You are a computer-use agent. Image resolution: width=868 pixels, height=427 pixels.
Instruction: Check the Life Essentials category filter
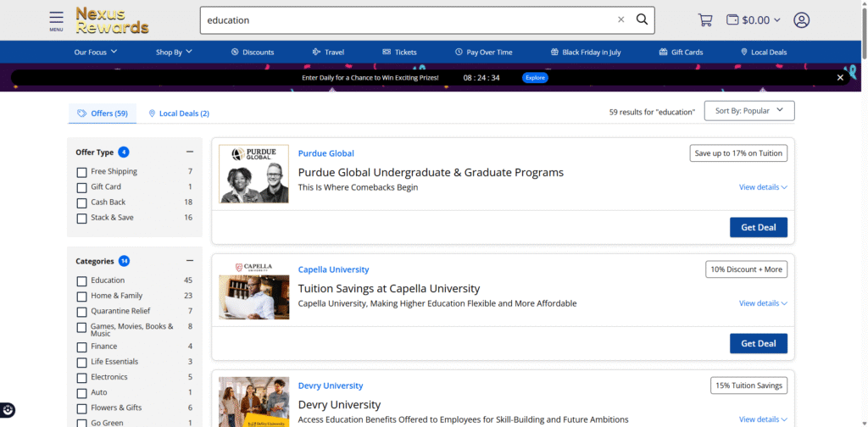coord(81,363)
